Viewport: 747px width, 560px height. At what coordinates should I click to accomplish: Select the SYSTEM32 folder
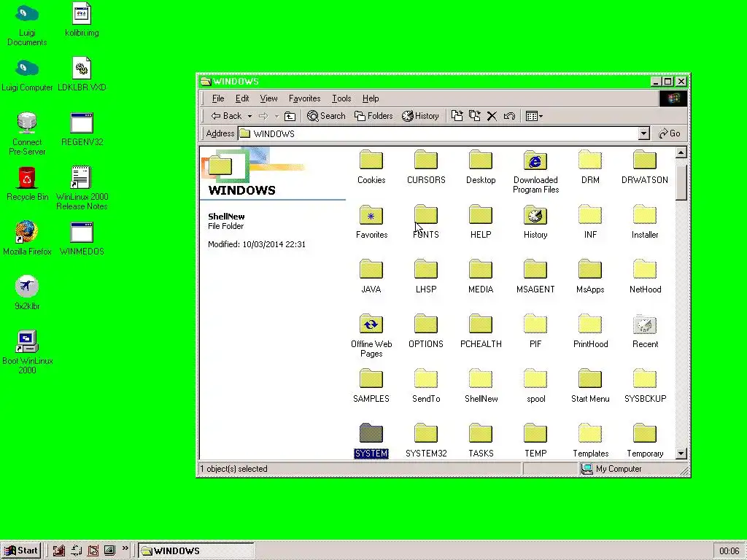point(426,440)
